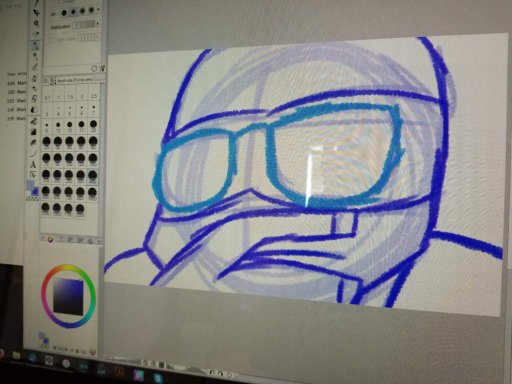Select the Text tool (A icon)
Viewport: 512px width, 384px height.
pos(33,164)
